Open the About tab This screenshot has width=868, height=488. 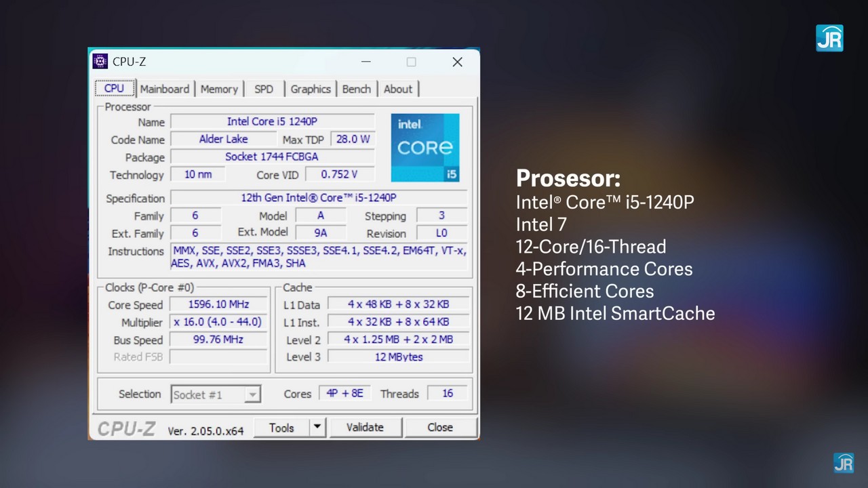(398, 89)
